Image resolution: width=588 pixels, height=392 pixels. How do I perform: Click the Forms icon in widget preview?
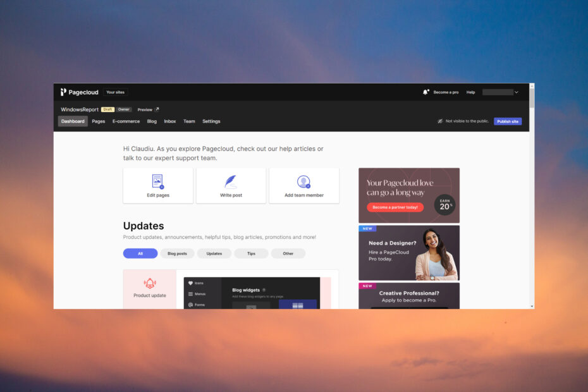(x=190, y=305)
